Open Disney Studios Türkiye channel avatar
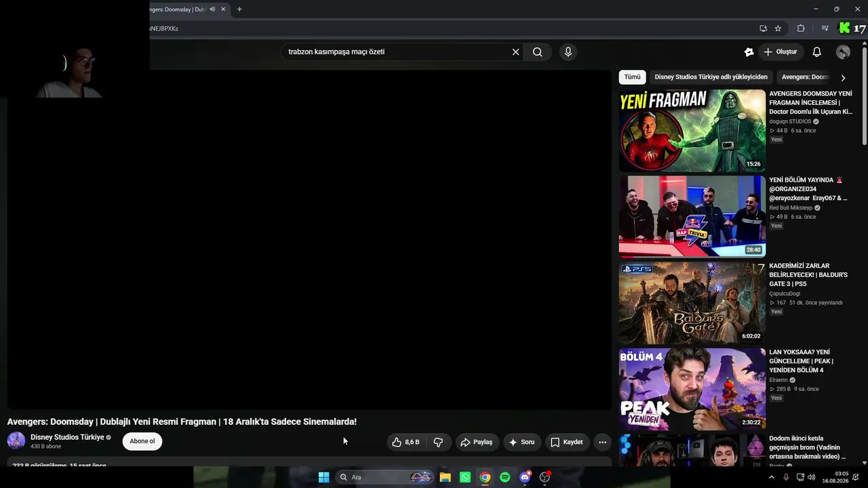This screenshot has width=868, height=488. pyautogui.click(x=16, y=441)
